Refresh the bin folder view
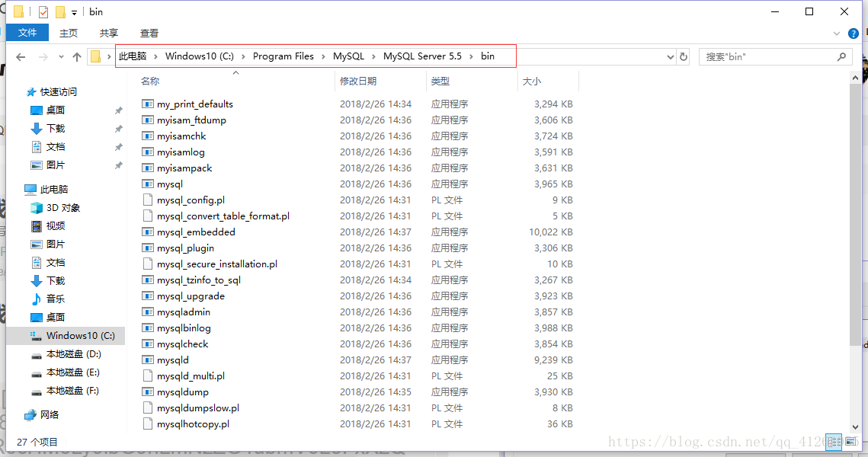Screen dimensions: 868x457 684,56
